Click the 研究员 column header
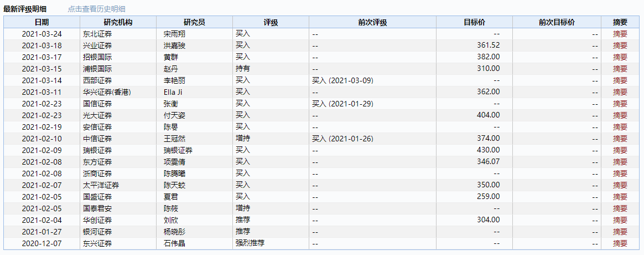Screen dimensions: 644x255 pyautogui.click(x=194, y=22)
